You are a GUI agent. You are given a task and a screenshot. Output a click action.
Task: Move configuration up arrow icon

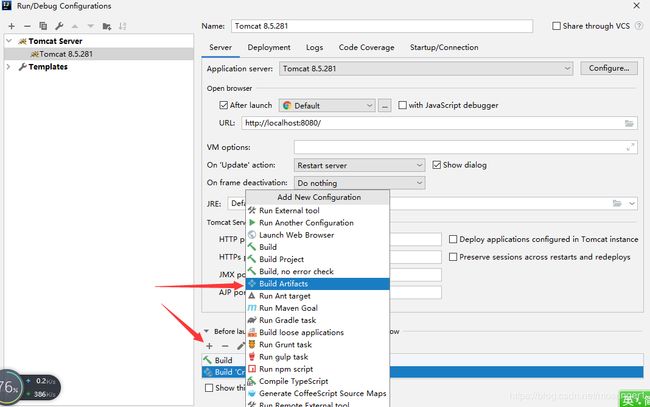75,27
